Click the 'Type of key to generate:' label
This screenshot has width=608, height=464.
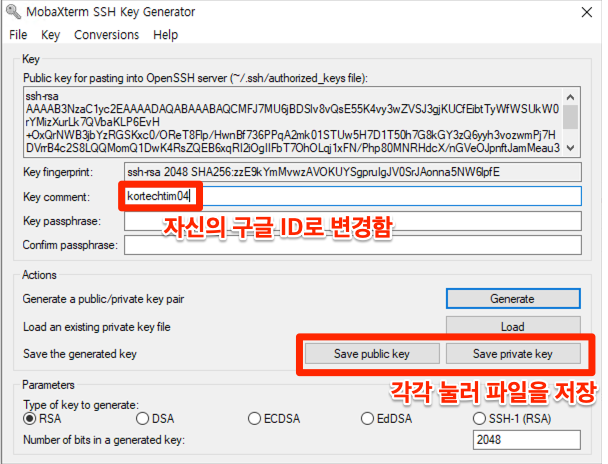pos(81,405)
